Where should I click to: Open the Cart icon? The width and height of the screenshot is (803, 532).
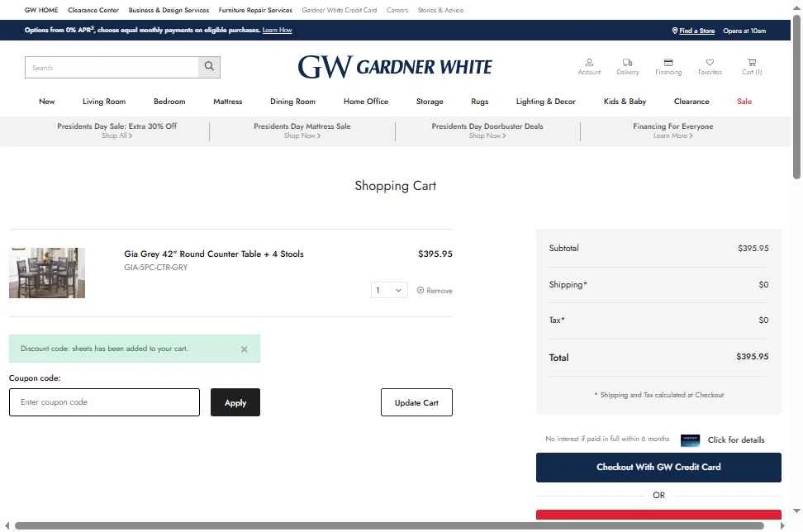pyautogui.click(x=752, y=67)
